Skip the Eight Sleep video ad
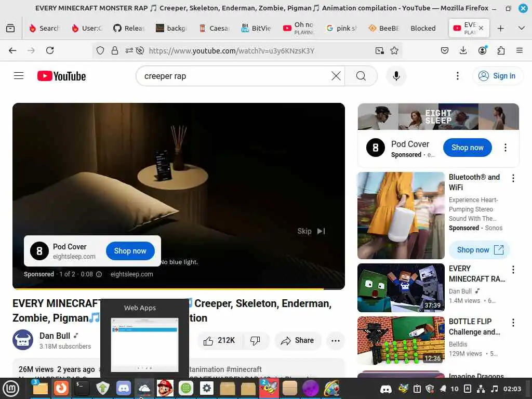This screenshot has height=399, width=532. point(312,231)
